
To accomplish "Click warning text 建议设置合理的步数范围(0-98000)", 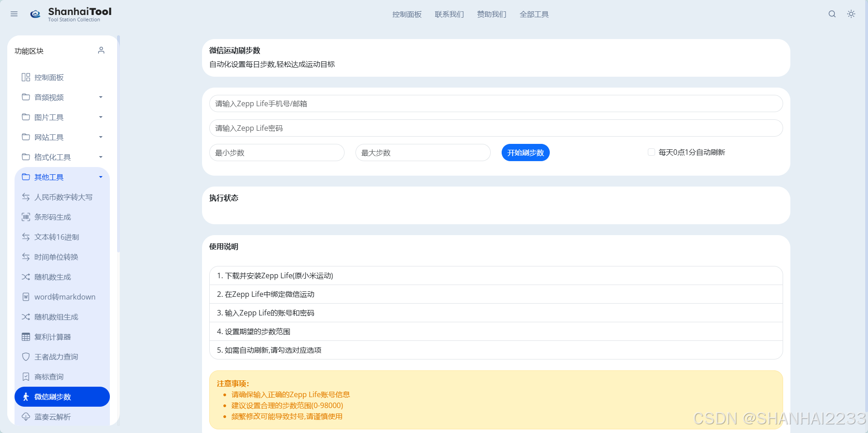I will click(x=287, y=405).
